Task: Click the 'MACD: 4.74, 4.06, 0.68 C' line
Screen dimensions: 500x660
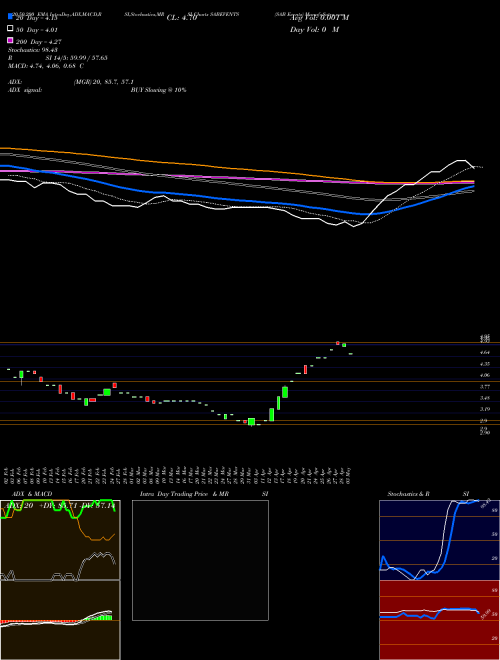Action: [46, 66]
